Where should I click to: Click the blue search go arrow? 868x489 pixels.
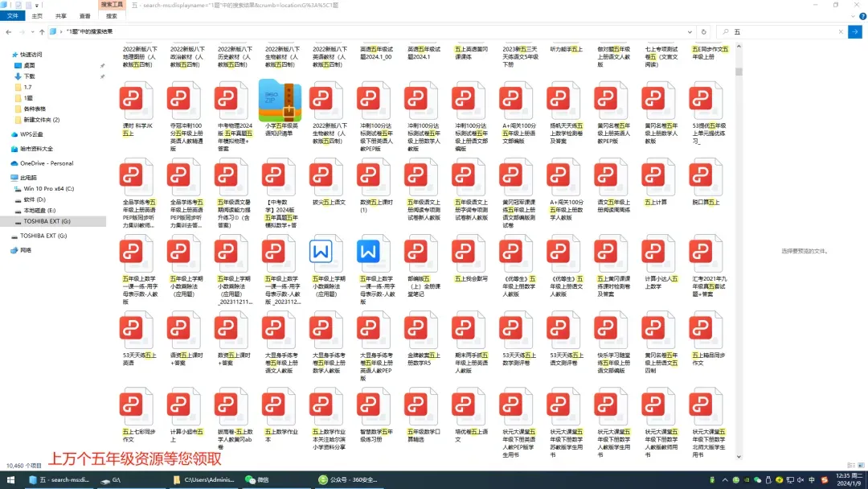tap(855, 32)
